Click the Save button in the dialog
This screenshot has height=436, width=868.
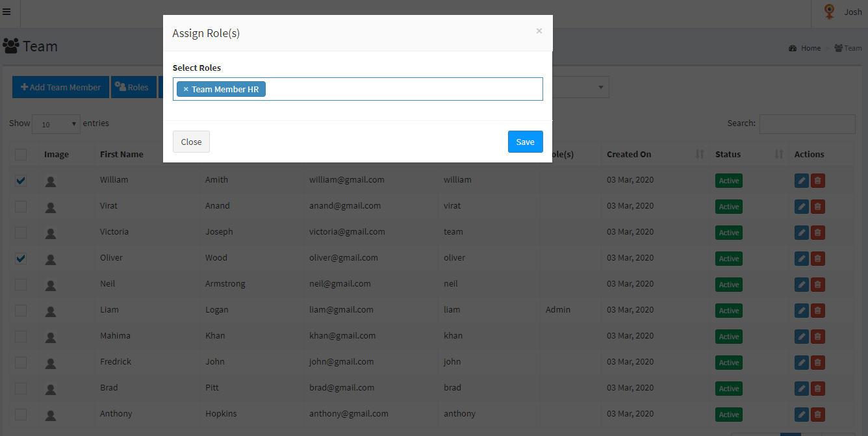coord(525,142)
